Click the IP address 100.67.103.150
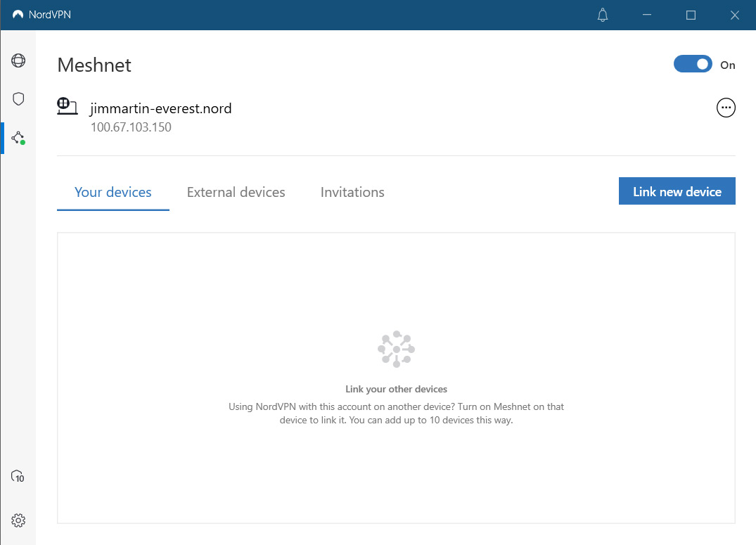This screenshot has height=545, width=756. (x=131, y=127)
